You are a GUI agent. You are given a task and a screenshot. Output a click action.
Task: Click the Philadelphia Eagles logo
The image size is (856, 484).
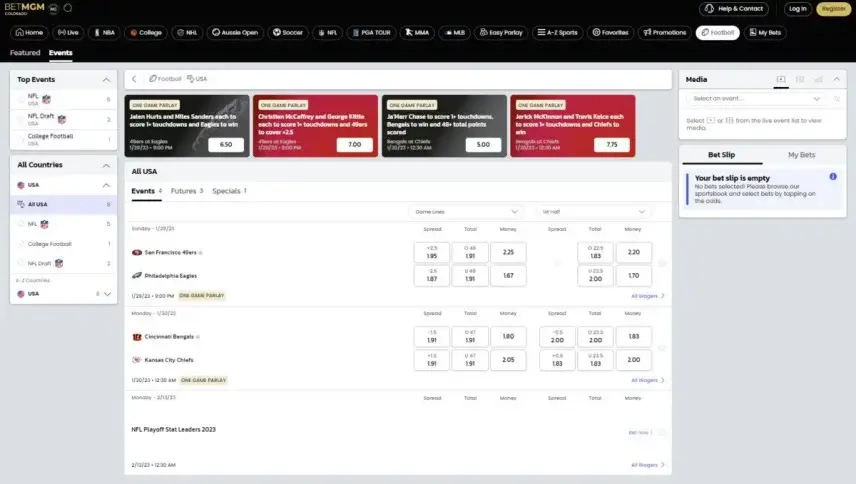pyautogui.click(x=137, y=276)
